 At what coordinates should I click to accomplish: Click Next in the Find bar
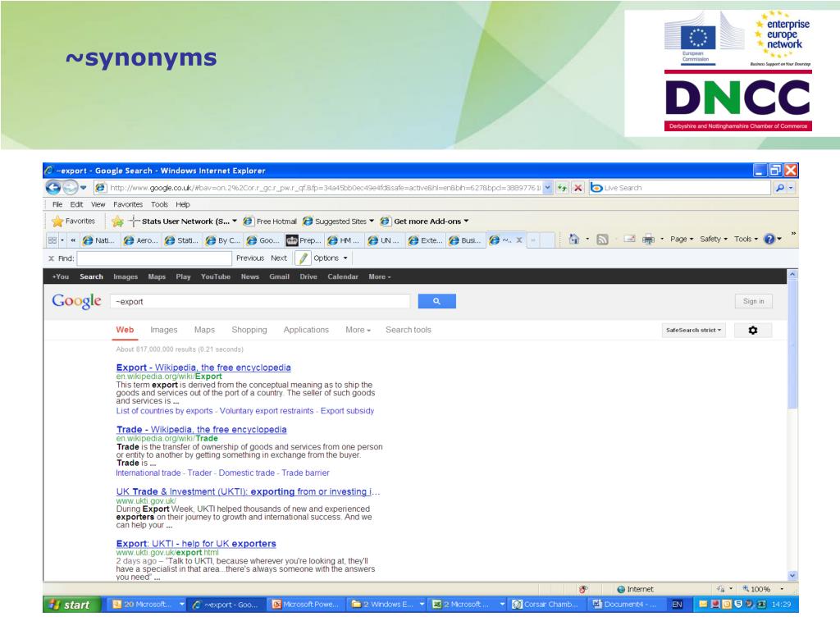[x=279, y=258]
